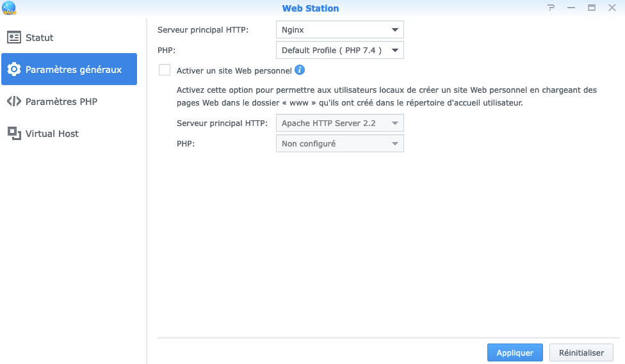This screenshot has height=364, width=625.
Task: Open the Virtual Host tab
Action: [52, 134]
